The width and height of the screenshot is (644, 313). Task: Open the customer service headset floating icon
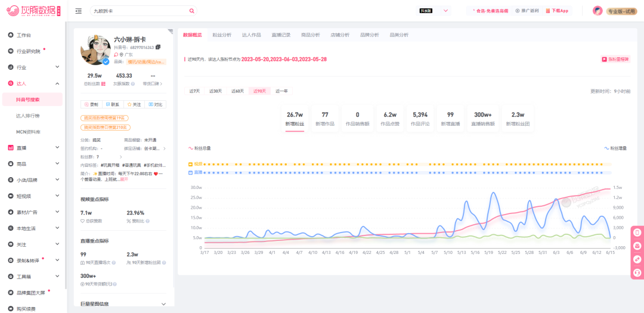(x=637, y=272)
